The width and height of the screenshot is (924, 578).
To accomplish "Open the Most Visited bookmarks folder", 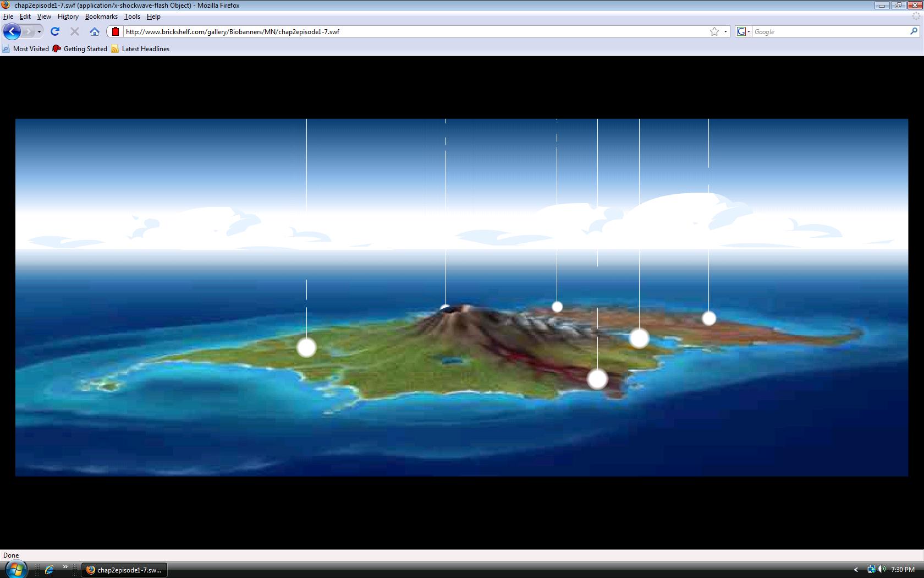I will point(26,49).
